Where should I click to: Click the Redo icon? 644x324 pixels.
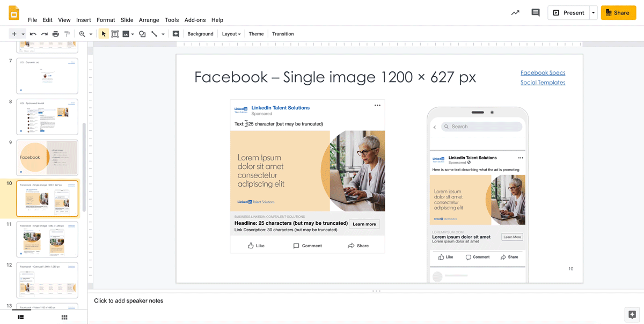click(43, 33)
